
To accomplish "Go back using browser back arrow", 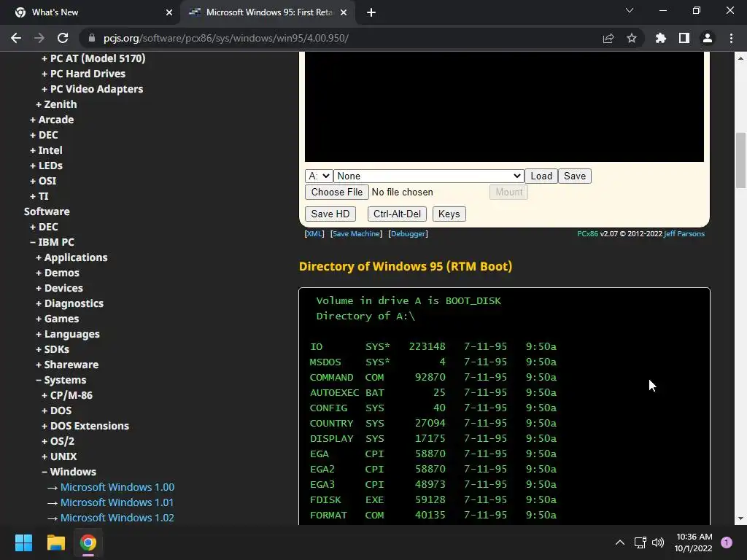I will 16,38.
